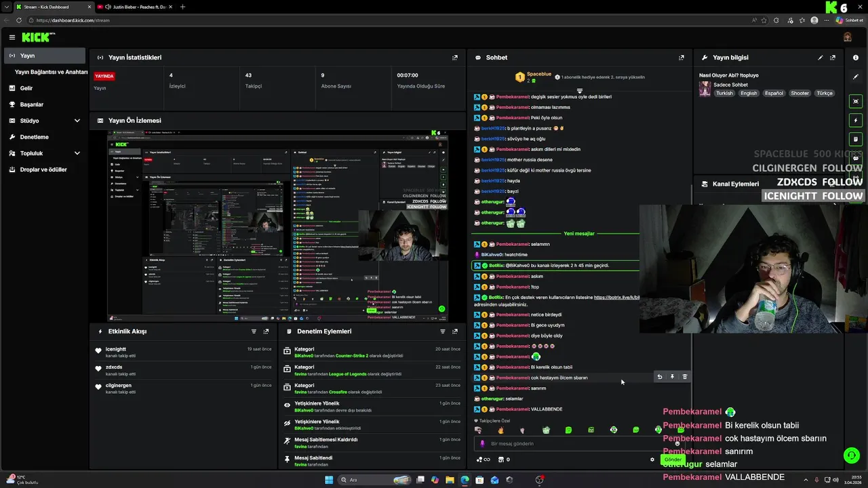The image size is (868, 488).
Task: Open chat settings gear icon
Action: (652, 460)
